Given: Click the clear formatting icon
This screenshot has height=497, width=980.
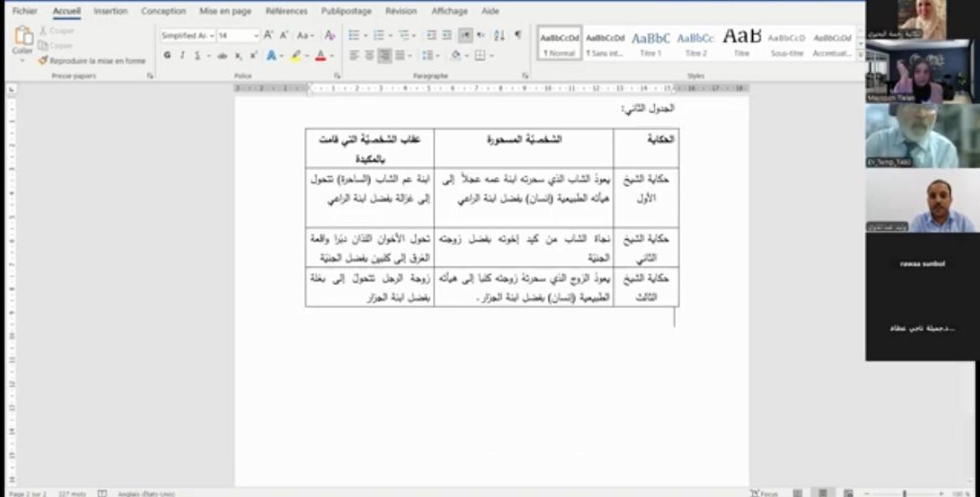Looking at the screenshot, I should pyautogui.click(x=329, y=35).
